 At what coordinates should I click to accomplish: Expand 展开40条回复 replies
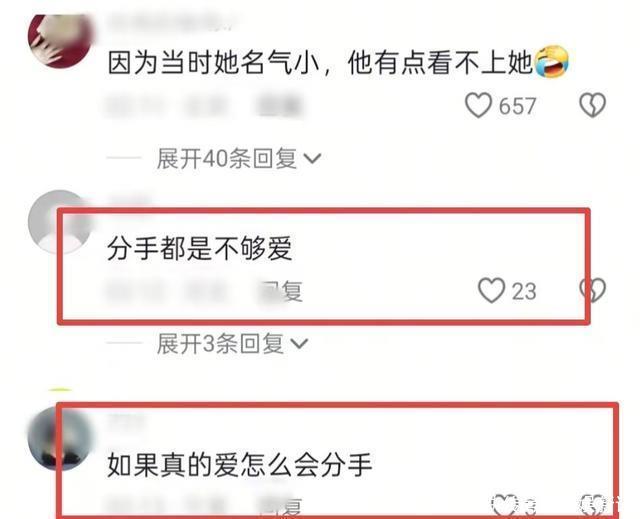(x=227, y=159)
